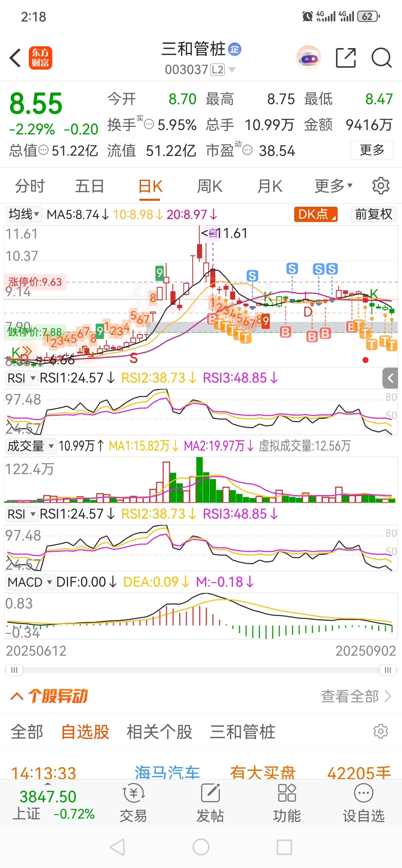Tap the 20250612 start date label
Image resolution: width=402 pixels, height=868 pixels.
point(36,651)
